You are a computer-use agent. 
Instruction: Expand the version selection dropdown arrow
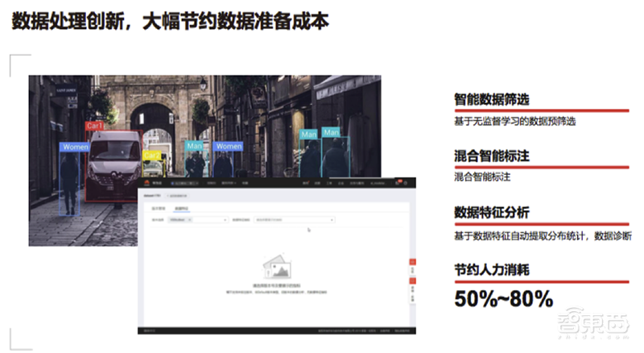pos(225,220)
